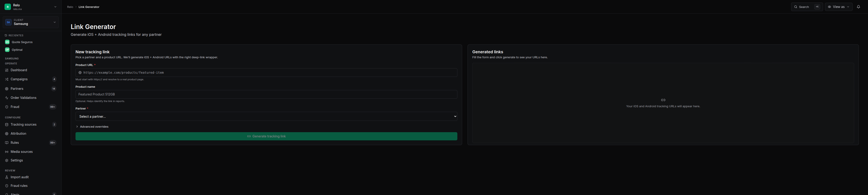Click the Tracking sources database icon

[7, 125]
